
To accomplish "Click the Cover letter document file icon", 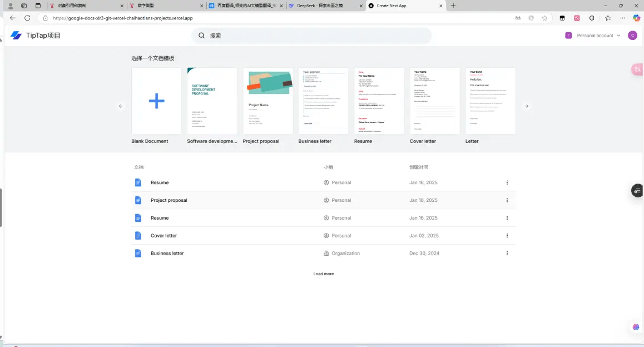I will click(138, 236).
